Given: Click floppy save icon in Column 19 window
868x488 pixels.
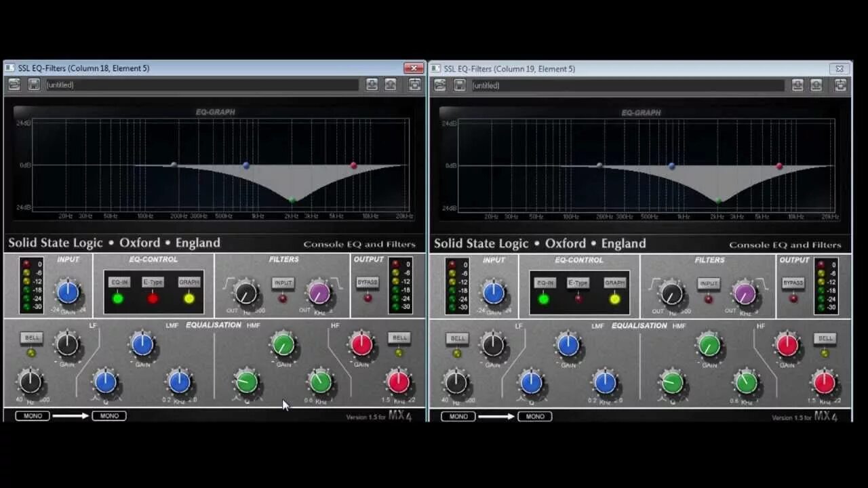Looking at the screenshot, I should 459,85.
